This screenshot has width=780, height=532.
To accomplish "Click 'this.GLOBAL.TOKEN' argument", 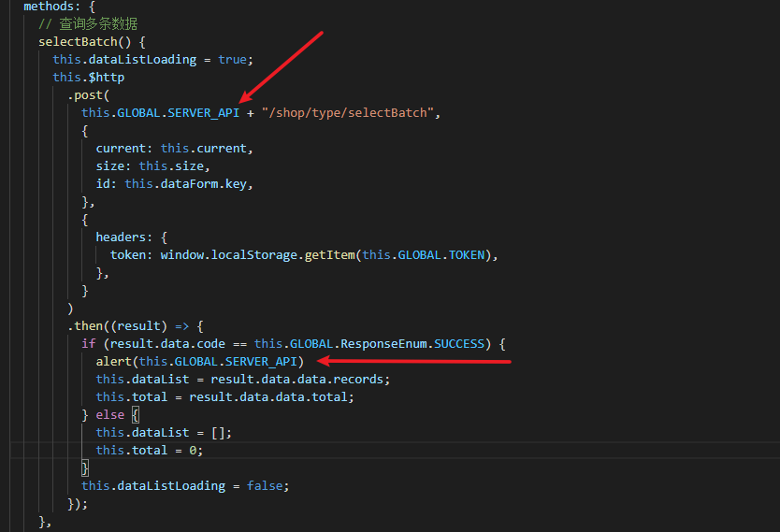I will pyautogui.click(x=424, y=255).
